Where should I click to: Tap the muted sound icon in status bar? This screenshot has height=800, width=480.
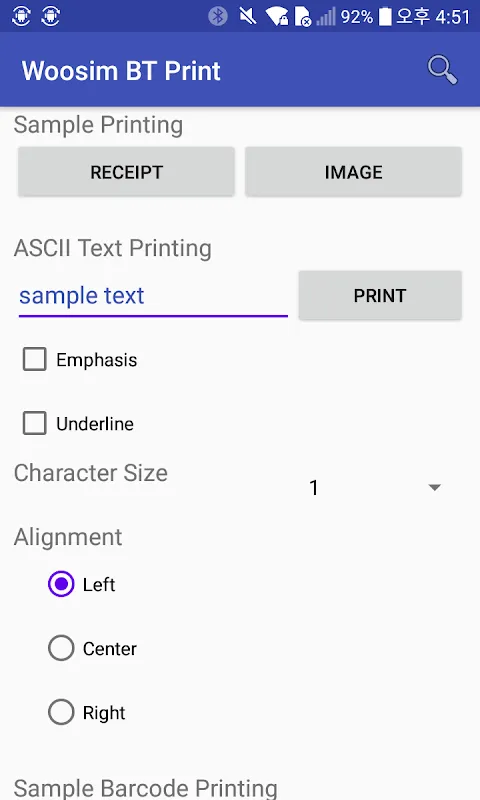248,16
